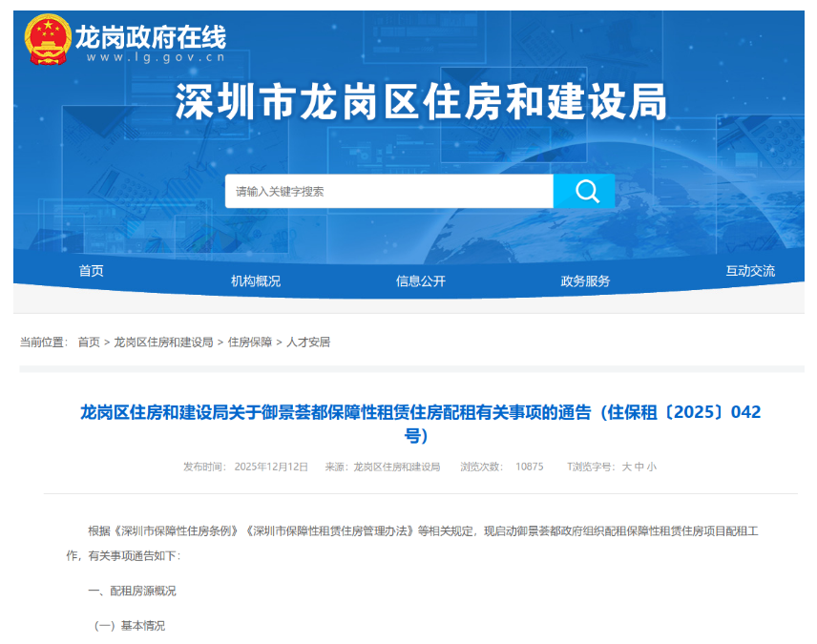Open 互动交流 in the navigation bar
This screenshot has width=817, height=644.
point(750,271)
